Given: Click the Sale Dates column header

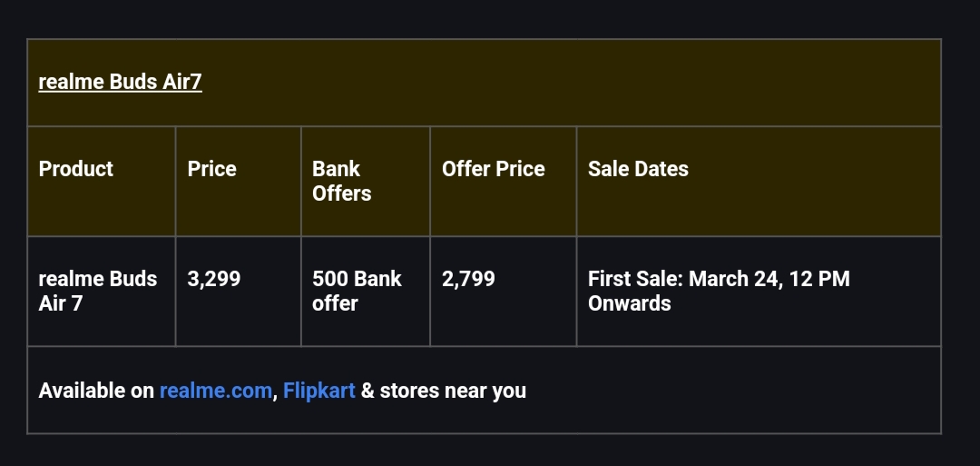Looking at the screenshot, I should click(638, 169).
